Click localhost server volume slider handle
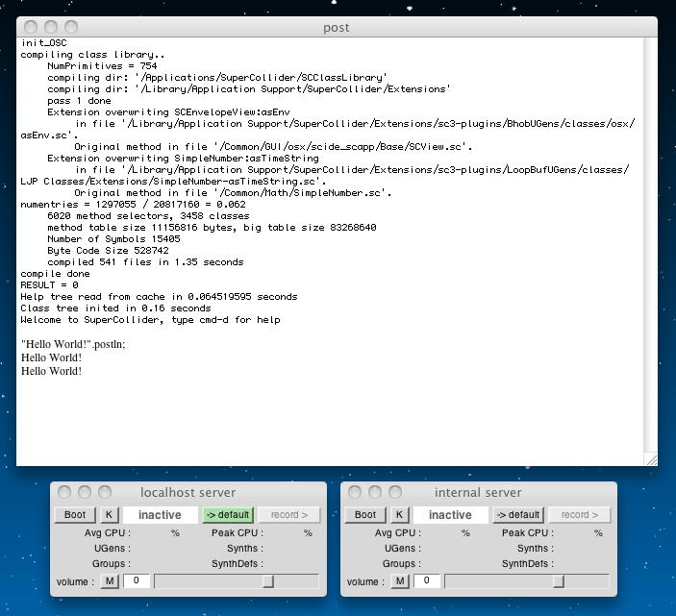Image resolution: width=676 pixels, height=616 pixels. coord(268,581)
